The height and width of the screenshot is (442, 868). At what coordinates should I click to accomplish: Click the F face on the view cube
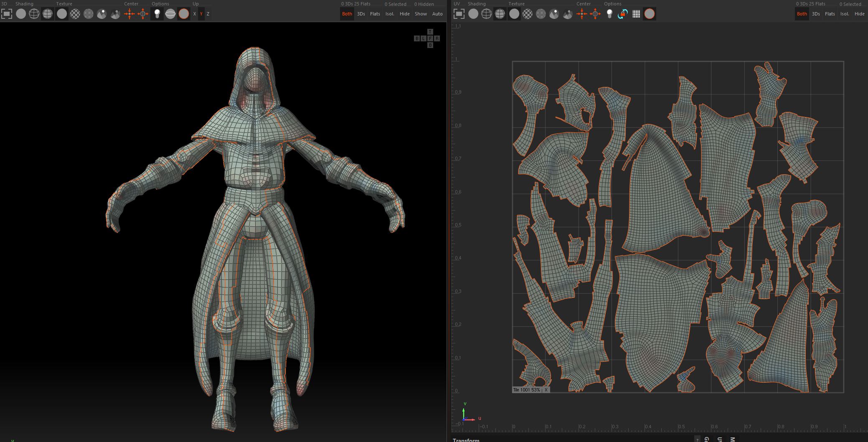click(x=430, y=38)
